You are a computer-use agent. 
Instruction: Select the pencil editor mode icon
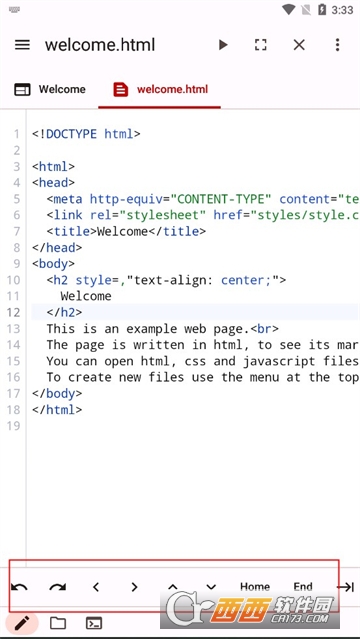pos(22,623)
